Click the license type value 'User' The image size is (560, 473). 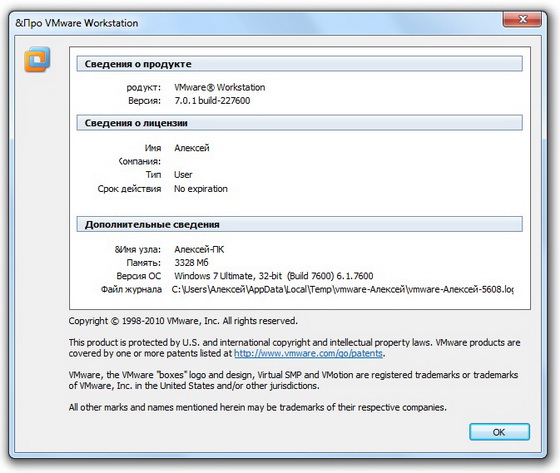click(183, 175)
